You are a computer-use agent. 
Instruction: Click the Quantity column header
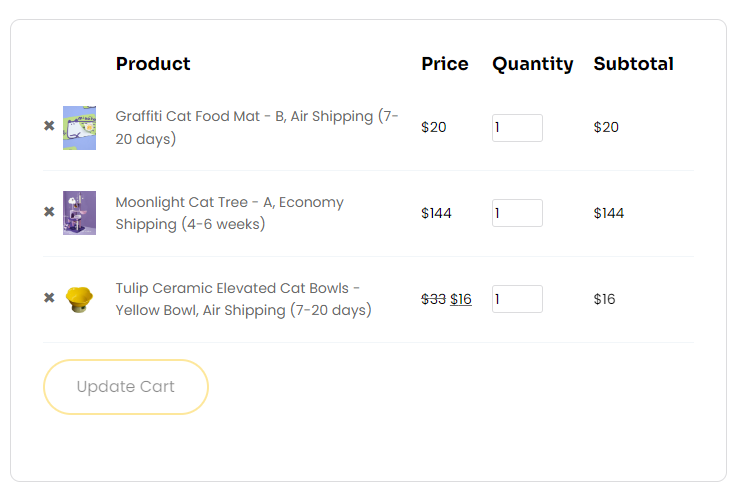point(533,64)
